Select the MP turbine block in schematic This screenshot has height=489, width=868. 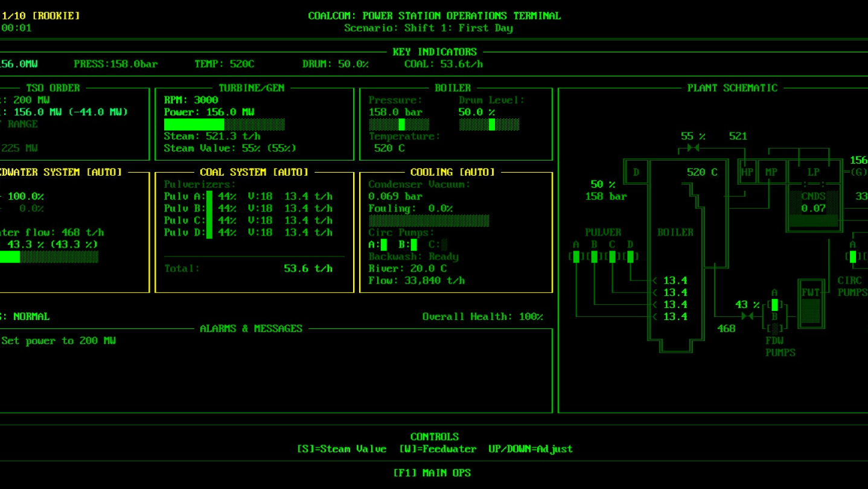(x=771, y=172)
